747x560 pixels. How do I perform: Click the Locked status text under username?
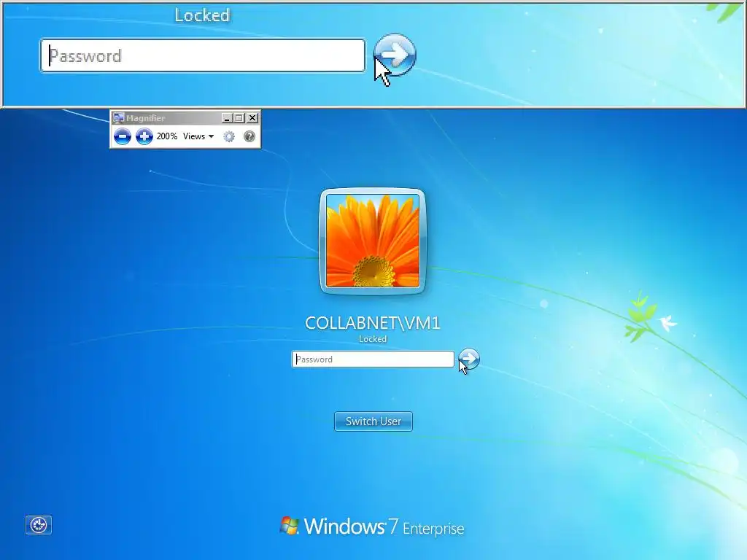(x=373, y=339)
